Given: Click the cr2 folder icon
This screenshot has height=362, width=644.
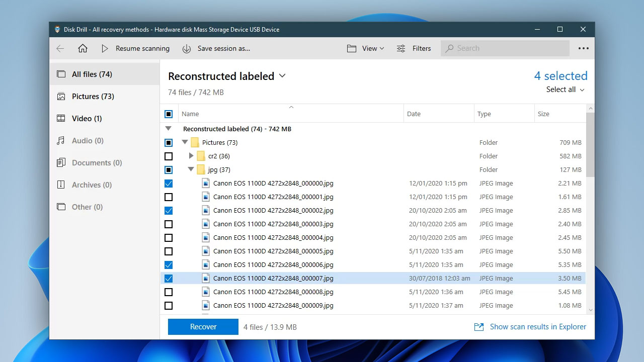Looking at the screenshot, I should click(x=201, y=156).
